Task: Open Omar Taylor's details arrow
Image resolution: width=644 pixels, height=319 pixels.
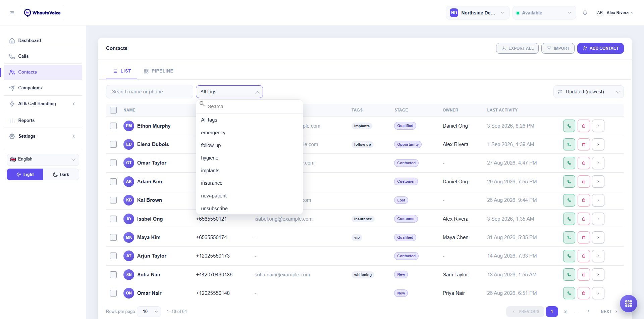Action: point(598,163)
